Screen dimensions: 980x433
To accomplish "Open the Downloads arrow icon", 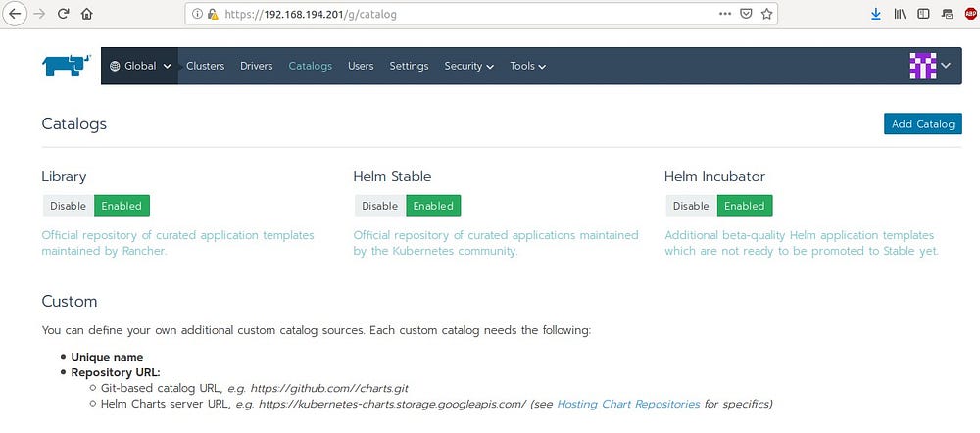I will (x=876, y=13).
